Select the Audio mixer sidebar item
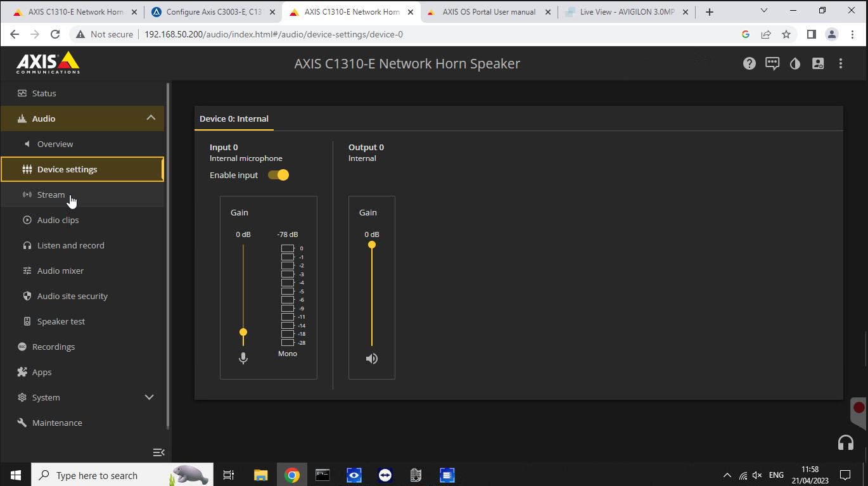Screen dimensions: 868x486 (60, 271)
